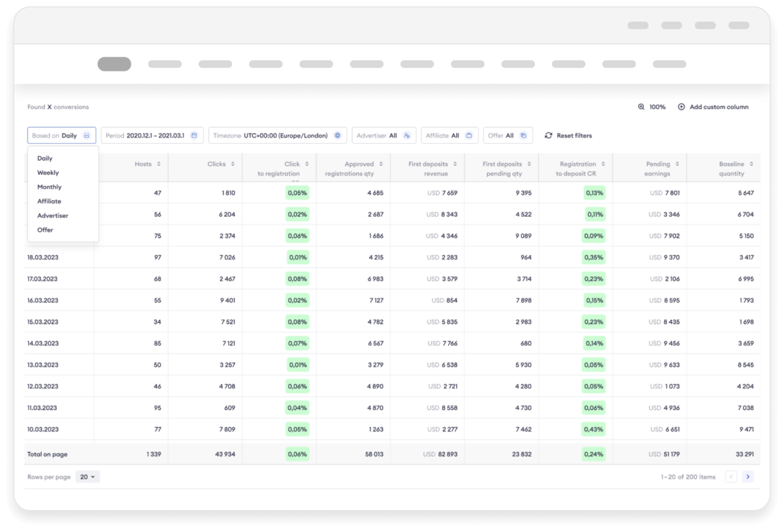Click the plus icon for Add custom column
784x532 pixels.
coord(681,107)
